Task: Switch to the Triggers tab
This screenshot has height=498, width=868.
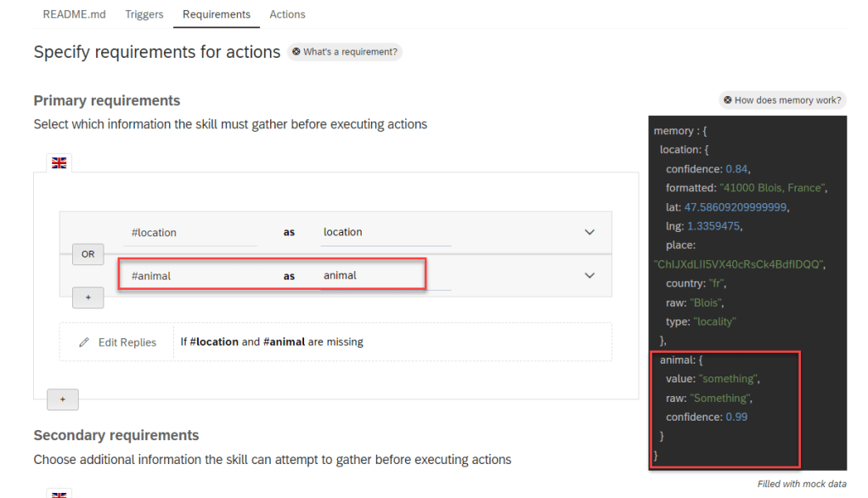Action: (x=144, y=14)
